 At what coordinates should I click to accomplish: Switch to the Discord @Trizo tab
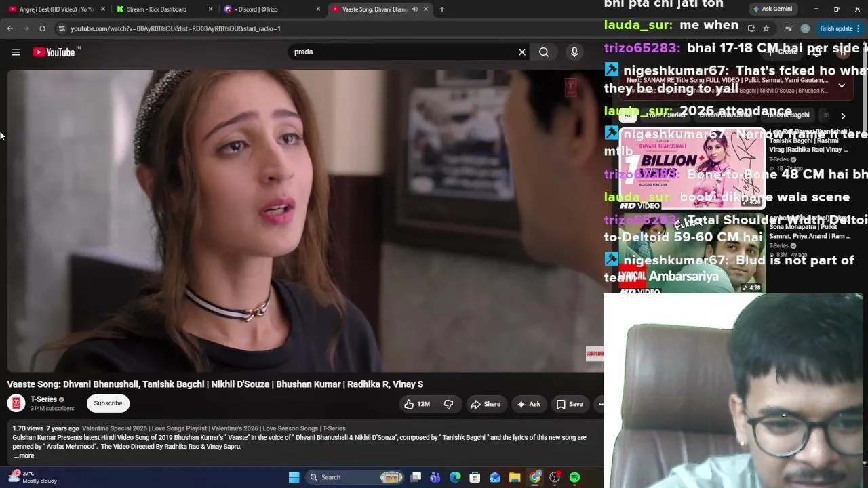click(x=264, y=9)
